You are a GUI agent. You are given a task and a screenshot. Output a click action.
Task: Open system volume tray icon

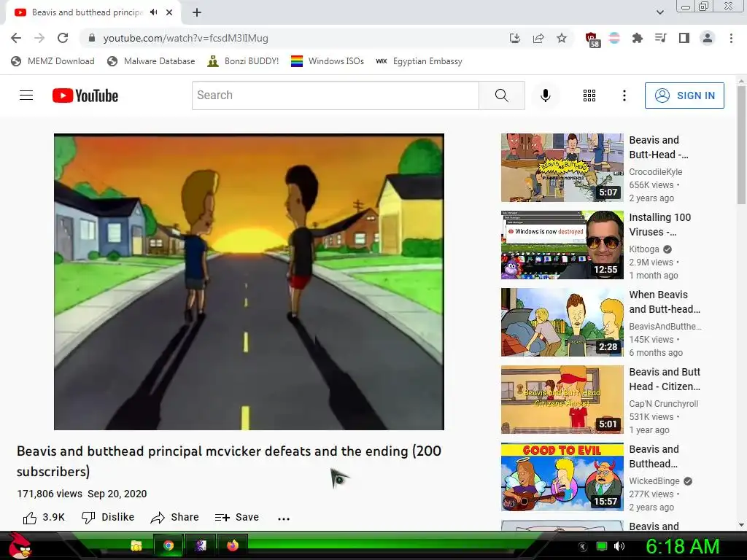tap(619, 546)
